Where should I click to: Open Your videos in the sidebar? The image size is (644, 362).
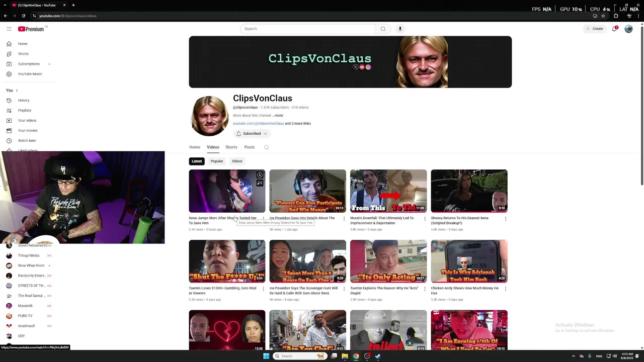[x=27, y=120]
